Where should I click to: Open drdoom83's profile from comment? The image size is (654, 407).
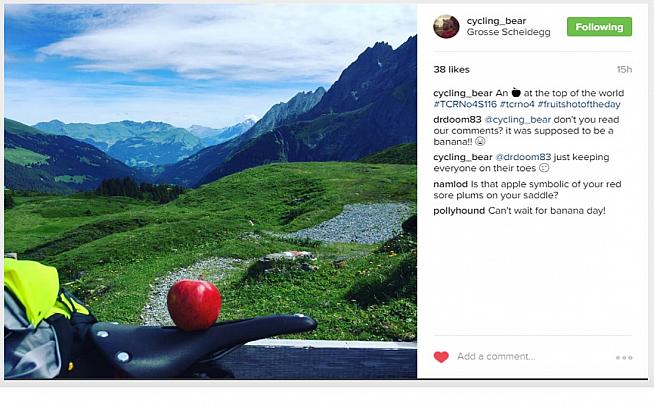(457, 120)
